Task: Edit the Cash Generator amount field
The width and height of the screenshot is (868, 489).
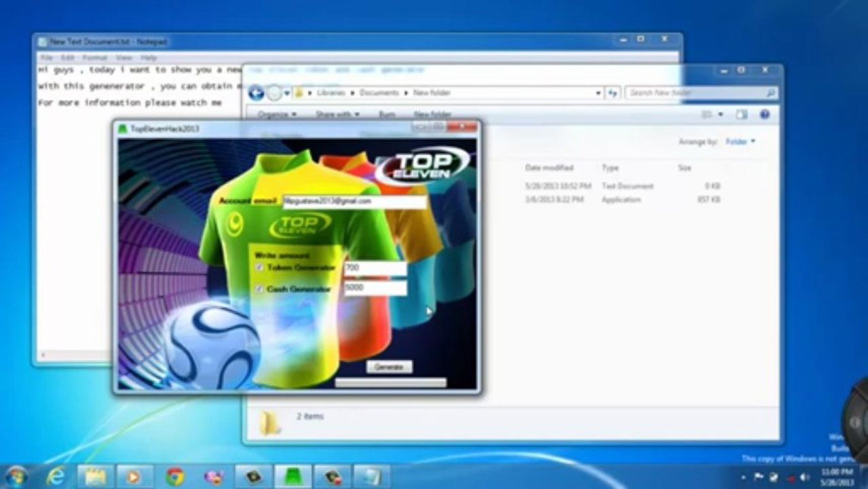Action: click(x=375, y=288)
